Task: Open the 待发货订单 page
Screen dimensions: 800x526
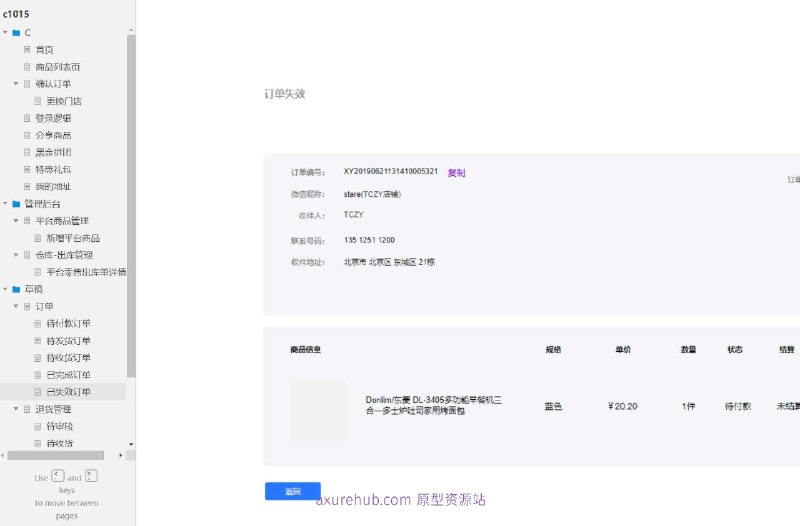Action: (x=68, y=341)
